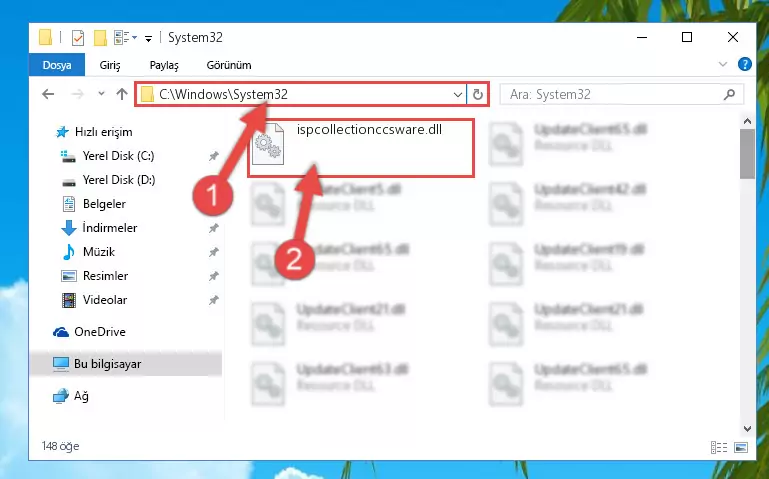
Task: Click the vertical scrollbar thumb
Action: (747, 154)
